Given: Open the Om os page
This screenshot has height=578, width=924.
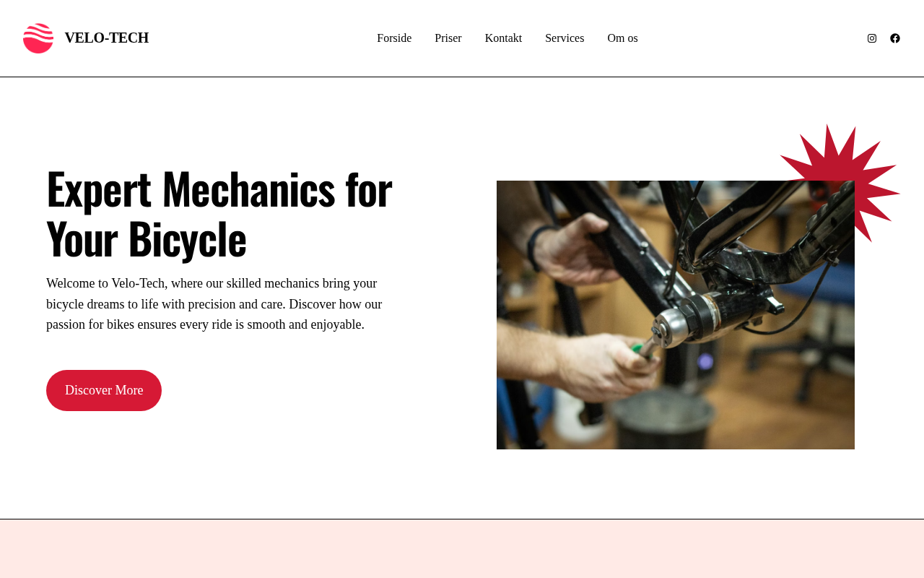Looking at the screenshot, I should [622, 38].
